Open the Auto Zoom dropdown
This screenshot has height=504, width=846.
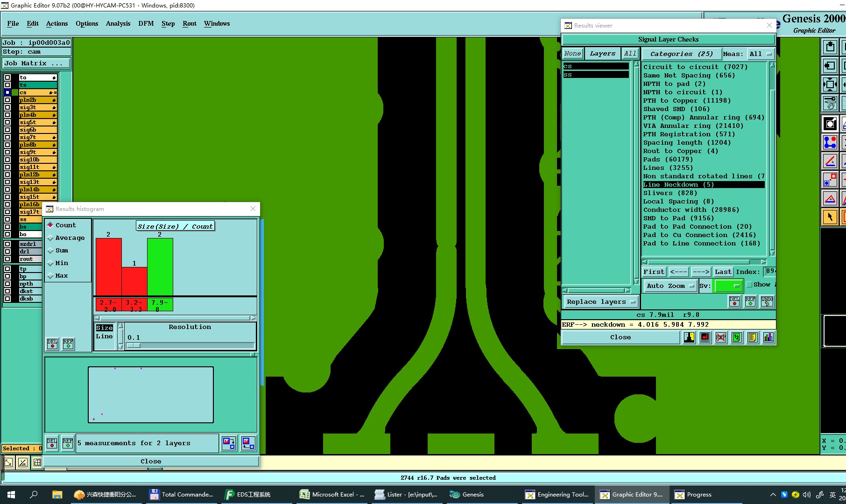click(x=670, y=286)
